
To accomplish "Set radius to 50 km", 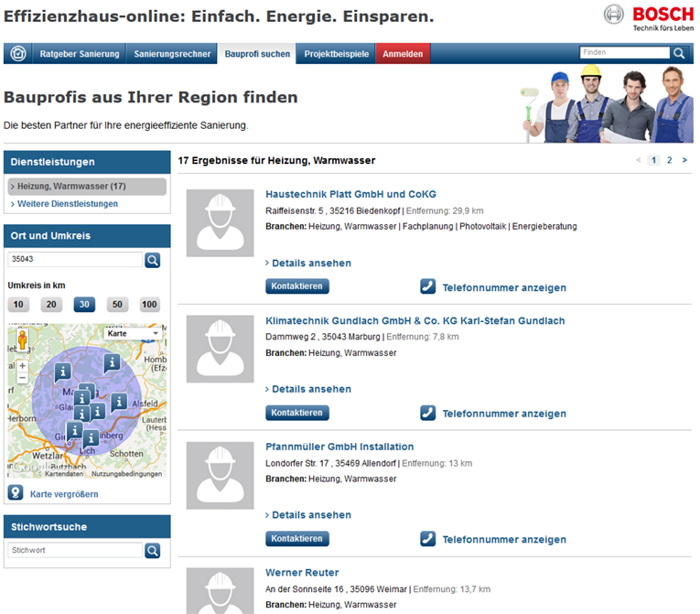I will coord(117,305).
